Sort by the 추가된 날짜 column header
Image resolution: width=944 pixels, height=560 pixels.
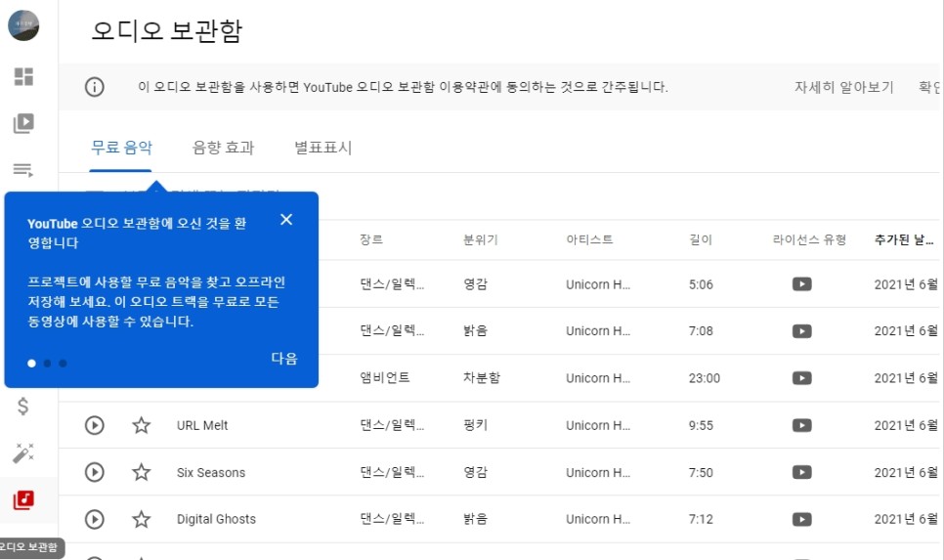pyautogui.click(x=904, y=239)
